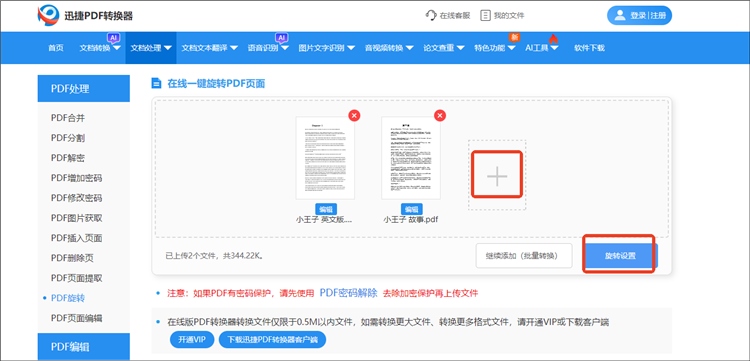Expand the 文档转换 dropdown arrow
The width and height of the screenshot is (750, 361).
[117, 48]
